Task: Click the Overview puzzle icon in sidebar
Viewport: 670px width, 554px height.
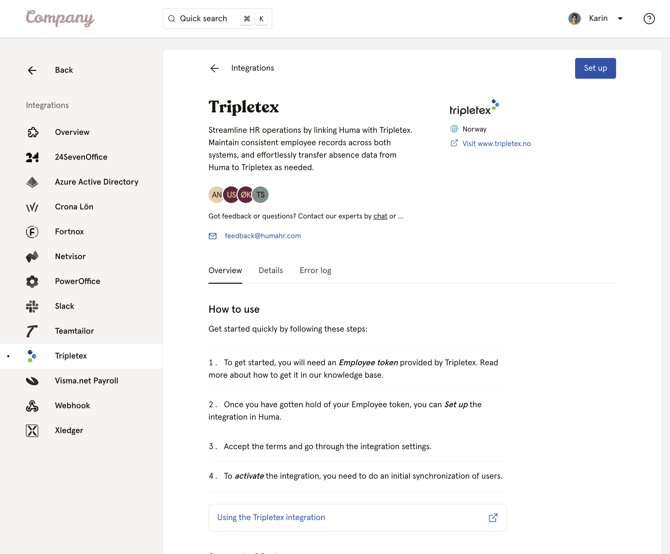Action: click(x=32, y=132)
